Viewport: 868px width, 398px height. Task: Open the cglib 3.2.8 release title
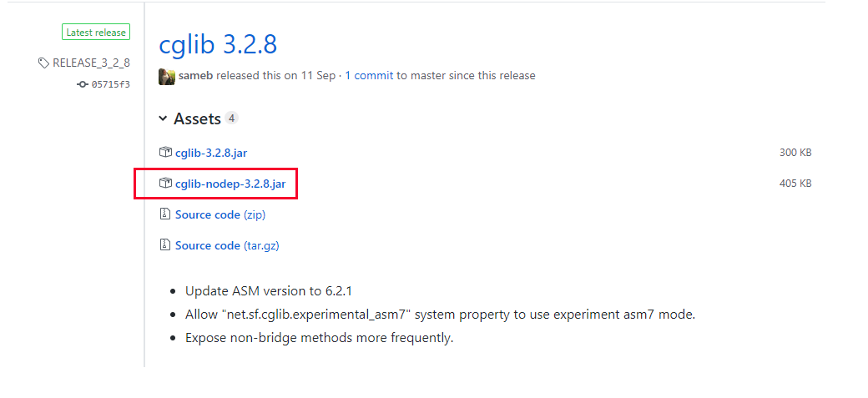tap(218, 44)
